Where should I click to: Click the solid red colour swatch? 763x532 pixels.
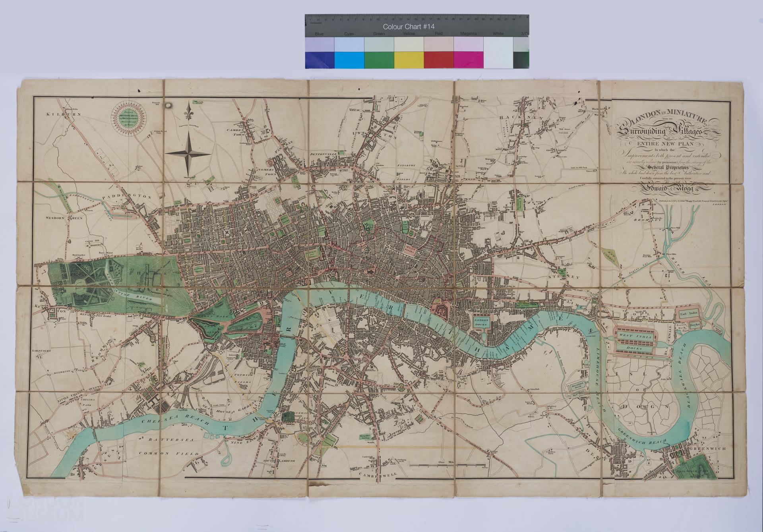click(438, 60)
